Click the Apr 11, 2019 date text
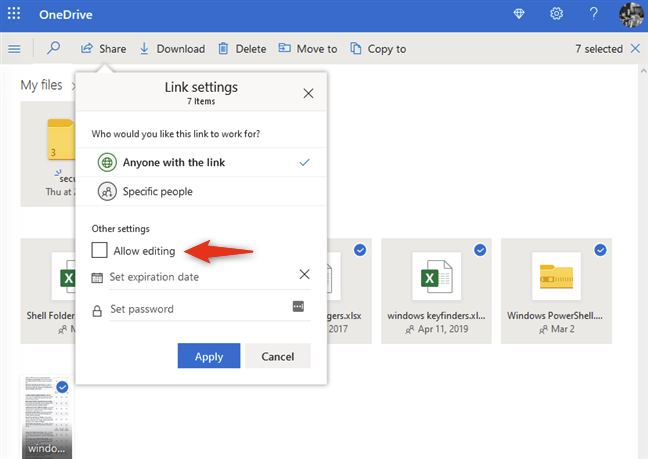This screenshot has height=459, width=648. (443, 329)
